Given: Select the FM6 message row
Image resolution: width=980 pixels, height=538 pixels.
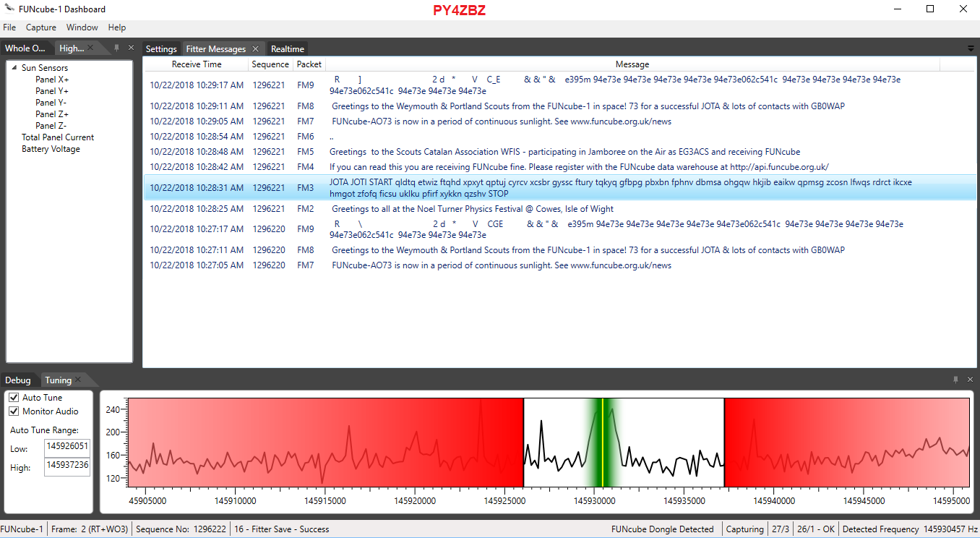Looking at the screenshot, I should (x=560, y=137).
